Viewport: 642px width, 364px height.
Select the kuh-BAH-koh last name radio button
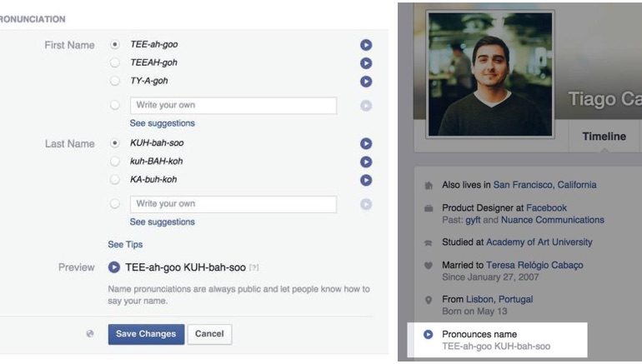click(115, 162)
